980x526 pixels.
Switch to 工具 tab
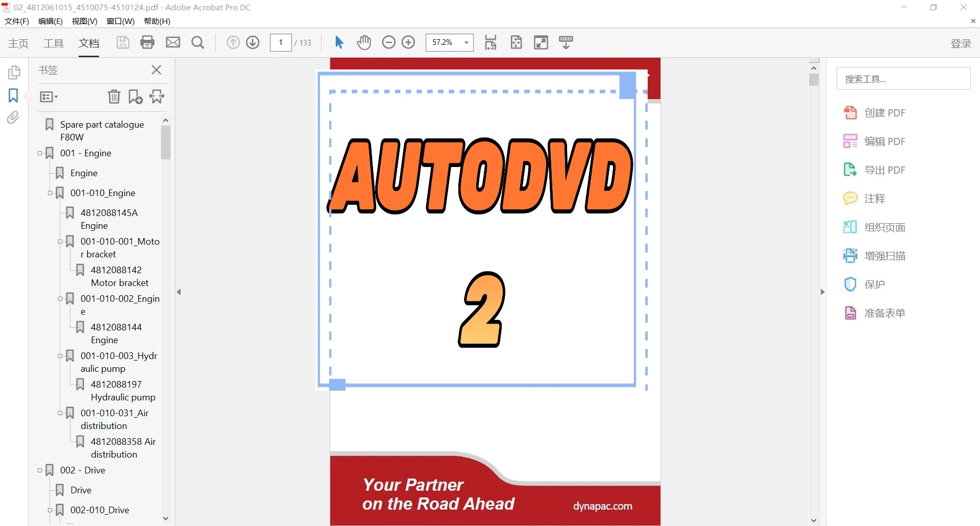click(54, 43)
